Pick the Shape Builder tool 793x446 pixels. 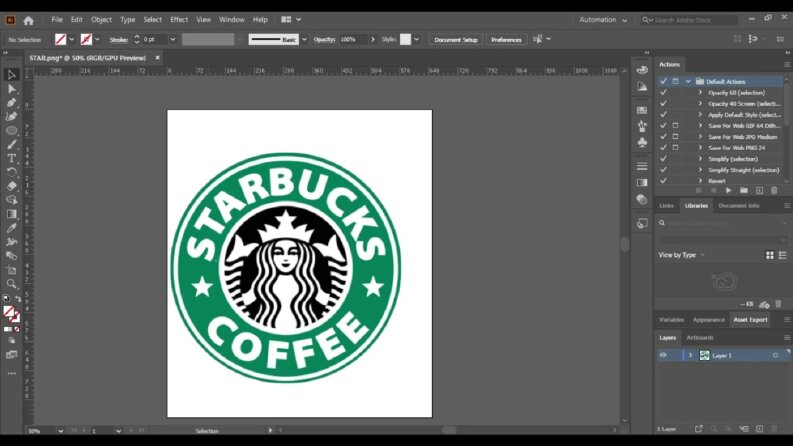pos(11,200)
